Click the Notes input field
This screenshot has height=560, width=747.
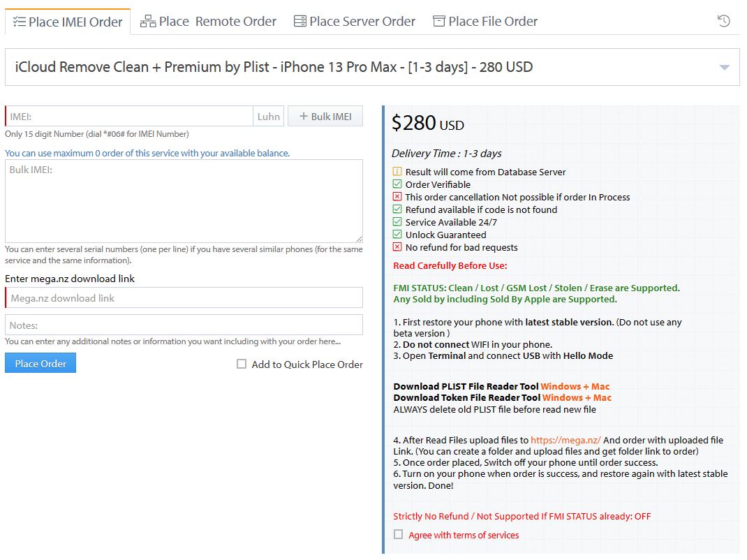pos(184,325)
